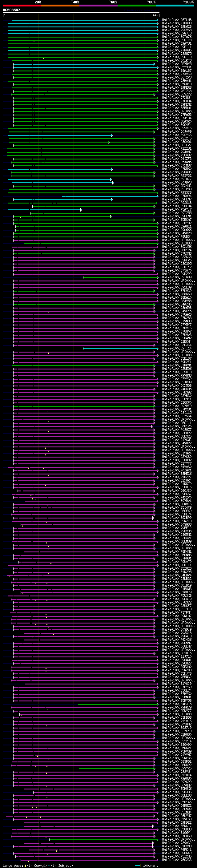197x868 pixels.
Task: Select hit label UniRef100_B6TE27
Action: [177, 145]
